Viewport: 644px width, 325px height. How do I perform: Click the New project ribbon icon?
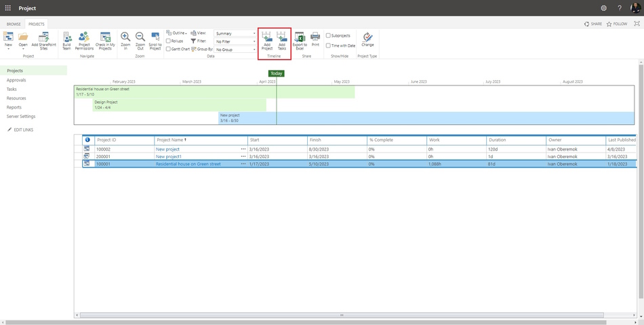pyautogui.click(x=8, y=41)
